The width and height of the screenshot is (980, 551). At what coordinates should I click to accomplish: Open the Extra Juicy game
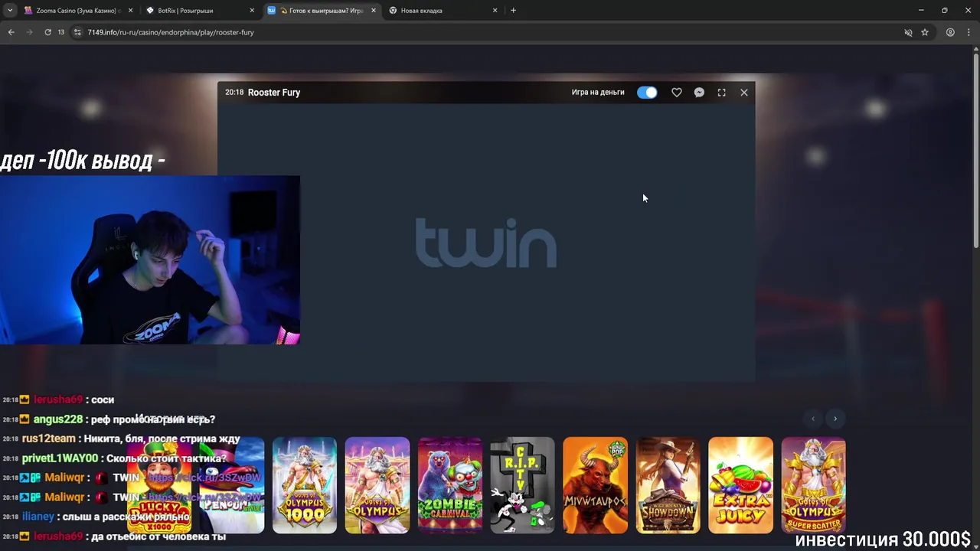click(740, 485)
